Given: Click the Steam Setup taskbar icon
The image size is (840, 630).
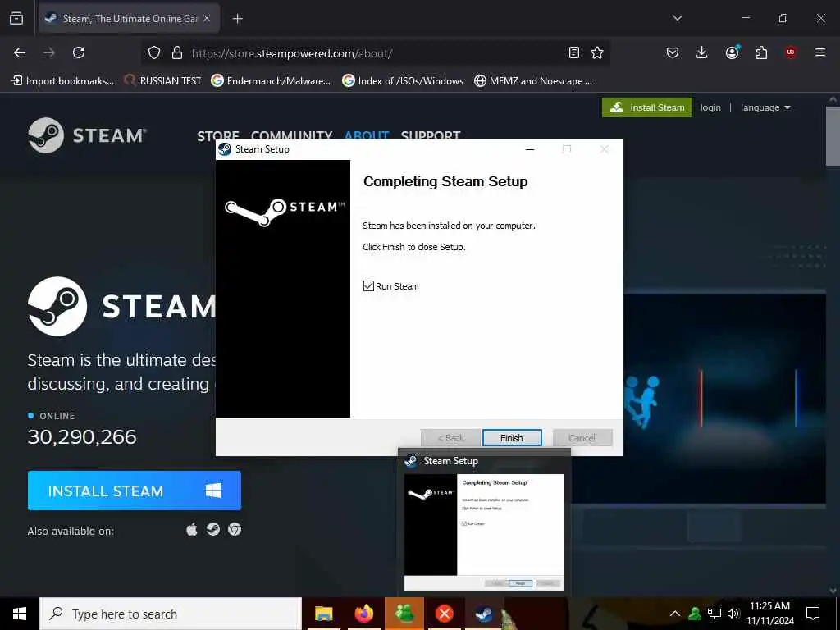Looking at the screenshot, I should pos(484,614).
